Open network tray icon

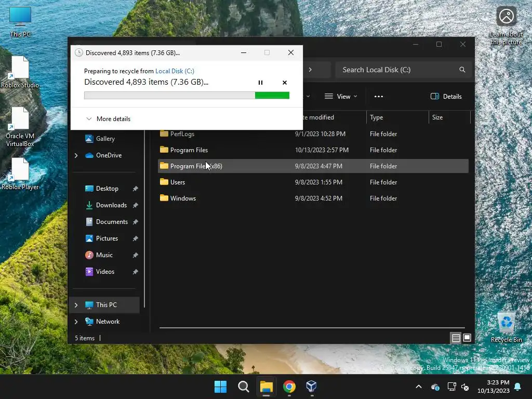point(451,387)
